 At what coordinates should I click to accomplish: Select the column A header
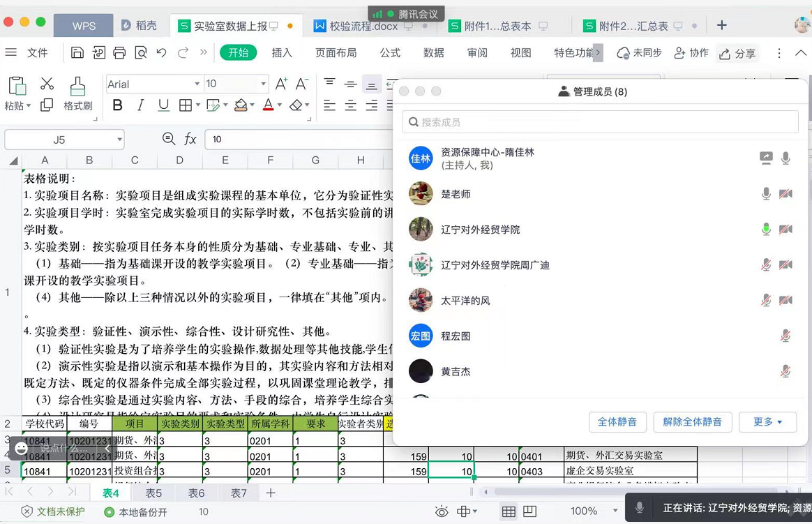click(x=45, y=160)
